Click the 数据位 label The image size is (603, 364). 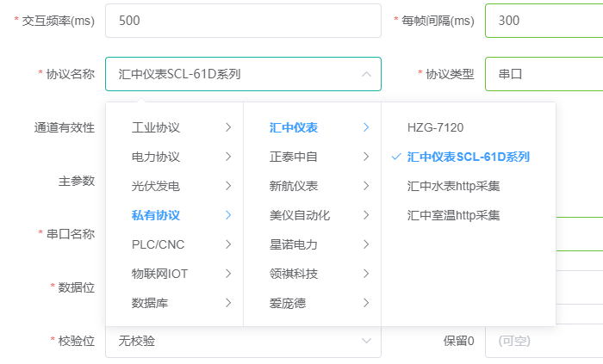(76, 287)
